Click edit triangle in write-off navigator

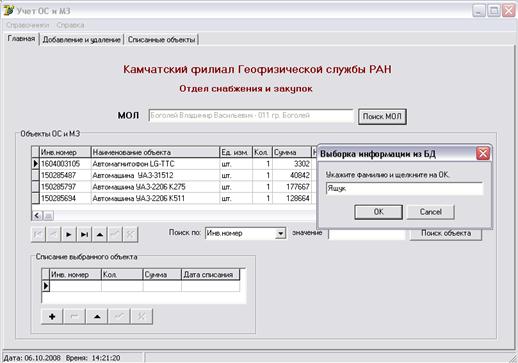click(x=97, y=316)
